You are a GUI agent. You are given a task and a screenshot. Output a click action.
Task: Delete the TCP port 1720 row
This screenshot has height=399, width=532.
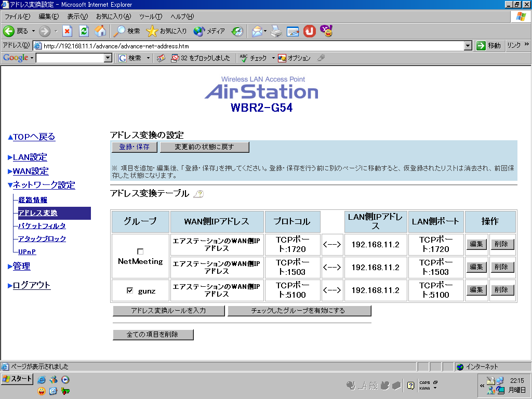point(501,244)
